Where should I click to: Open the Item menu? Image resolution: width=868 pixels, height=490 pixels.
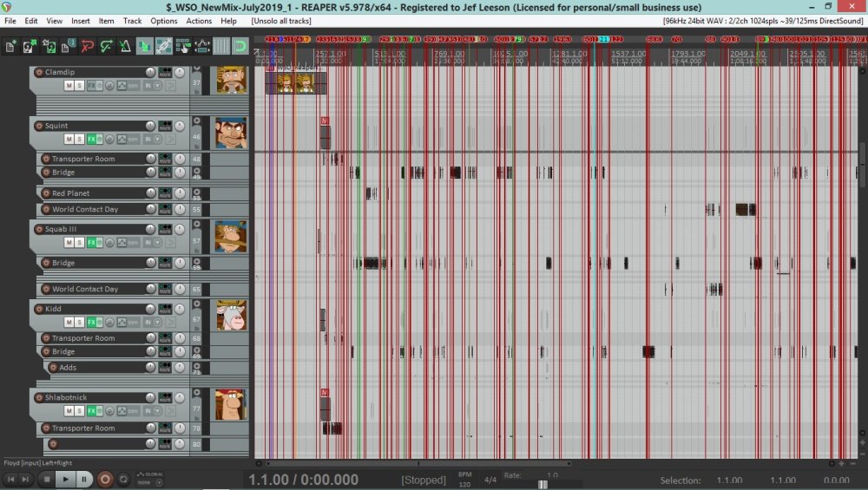click(x=106, y=21)
